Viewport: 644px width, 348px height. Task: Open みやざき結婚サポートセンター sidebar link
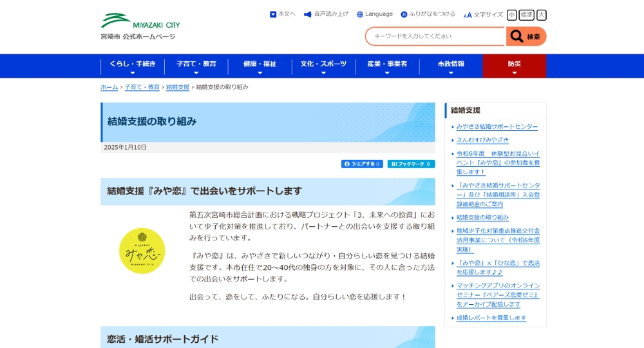click(x=497, y=126)
